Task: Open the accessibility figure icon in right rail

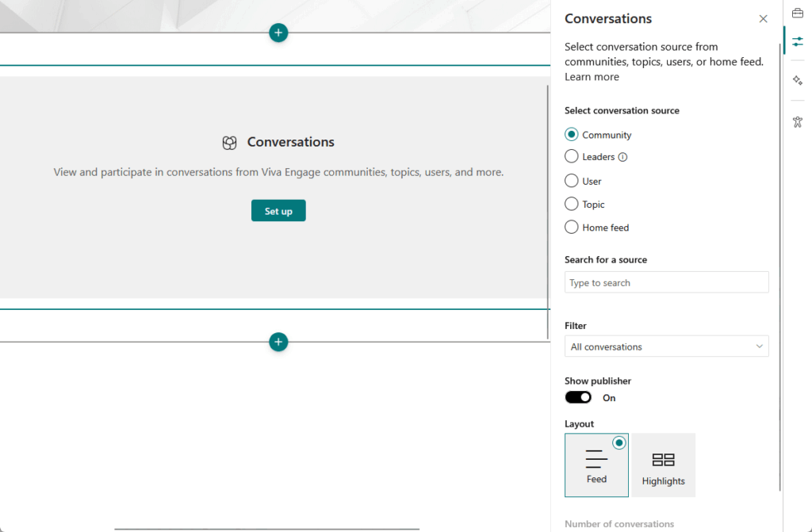Action: click(x=798, y=122)
